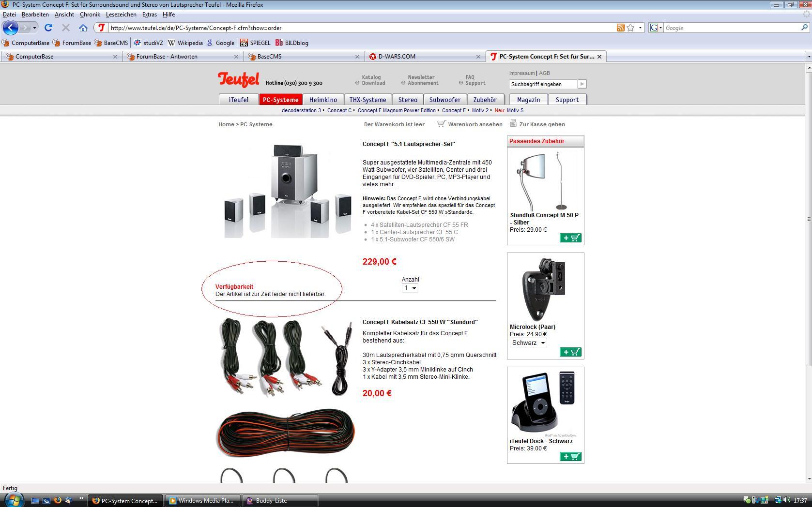
Task: Expand the quick launch overflow chevron
Action: (x=80, y=498)
